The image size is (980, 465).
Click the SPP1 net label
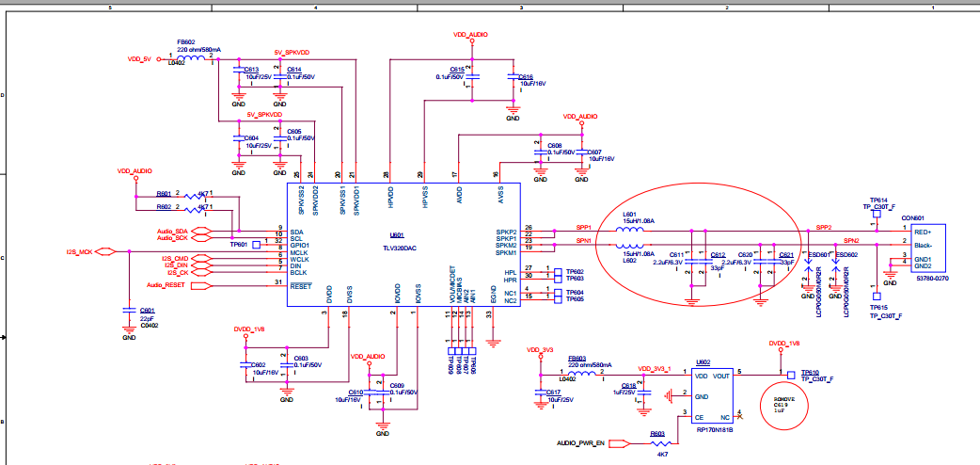584,227
